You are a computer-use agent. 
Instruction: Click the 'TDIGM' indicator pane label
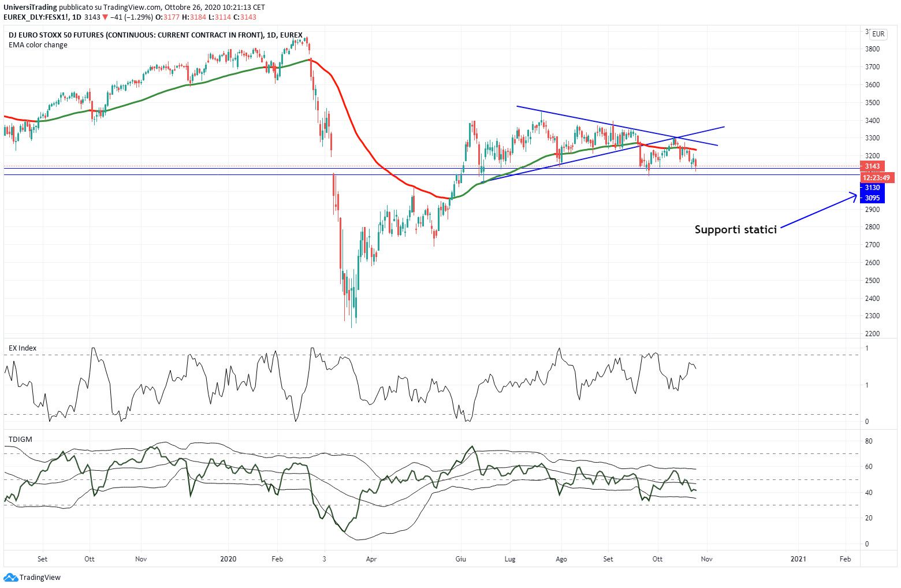tap(20, 439)
